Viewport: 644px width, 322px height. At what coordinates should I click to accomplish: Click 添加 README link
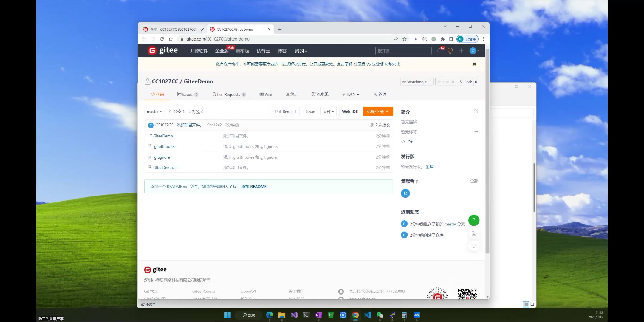253,186
